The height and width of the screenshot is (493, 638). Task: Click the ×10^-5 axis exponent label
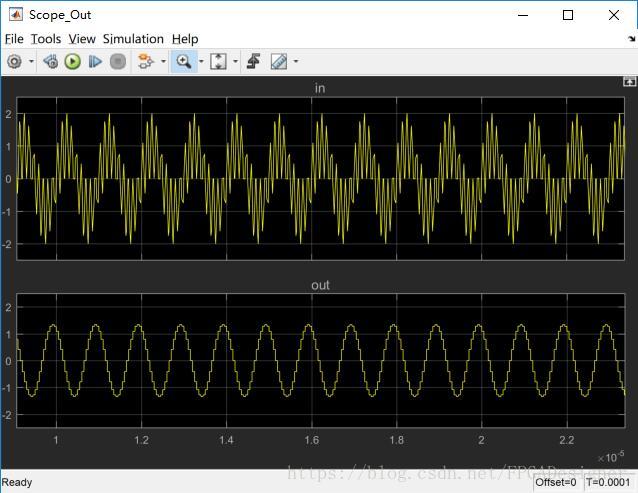click(x=611, y=456)
